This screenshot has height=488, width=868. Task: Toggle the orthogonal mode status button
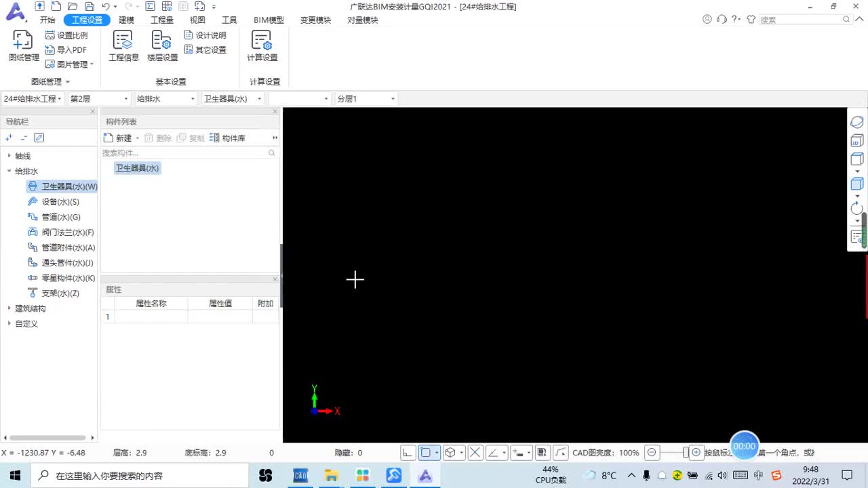pyautogui.click(x=408, y=453)
